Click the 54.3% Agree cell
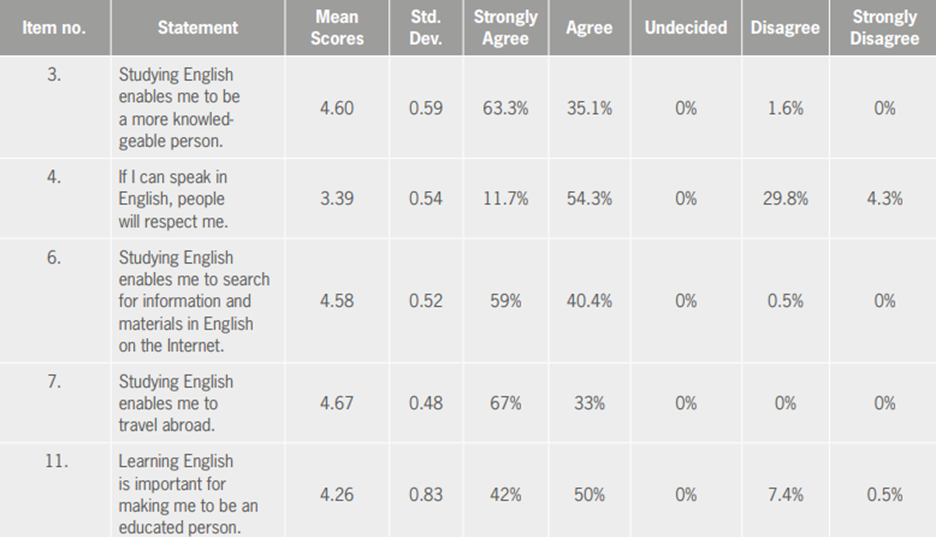 589,199
